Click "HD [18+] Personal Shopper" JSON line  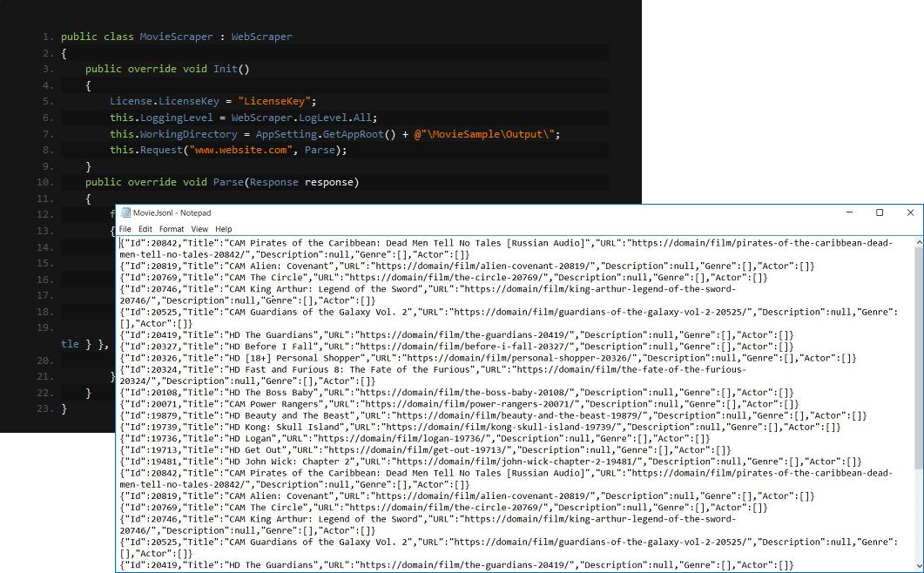488,358
